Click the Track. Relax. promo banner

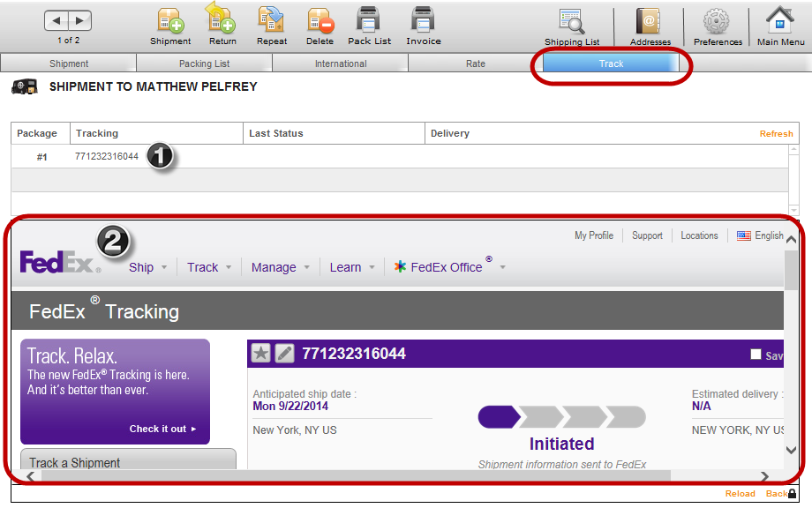click(115, 392)
